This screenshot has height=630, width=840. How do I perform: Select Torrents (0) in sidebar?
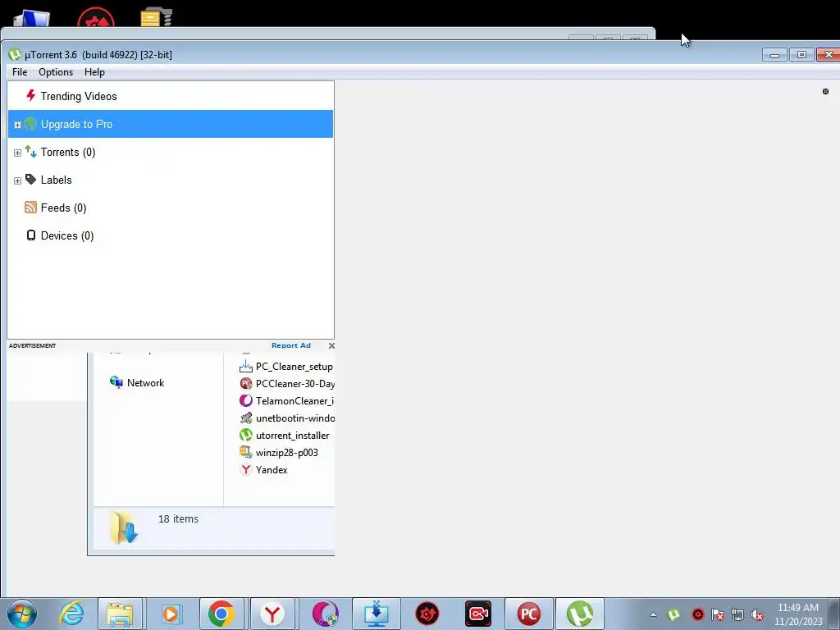[171, 152]
